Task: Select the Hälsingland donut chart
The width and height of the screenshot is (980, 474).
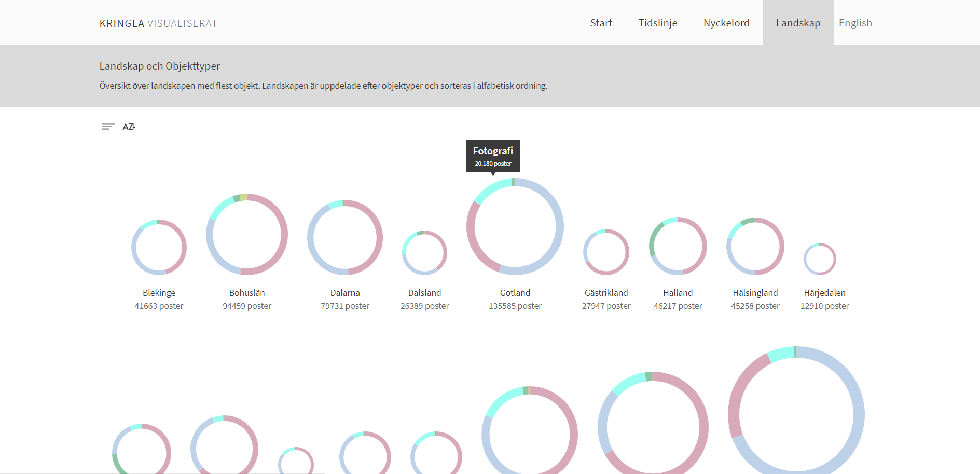Action: click(x=780, y=247)
